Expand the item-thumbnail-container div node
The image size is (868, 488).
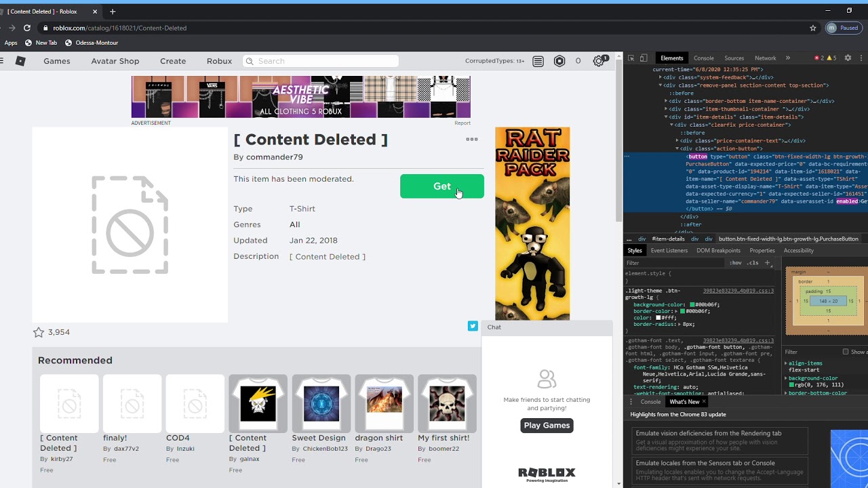pos(666,108)
